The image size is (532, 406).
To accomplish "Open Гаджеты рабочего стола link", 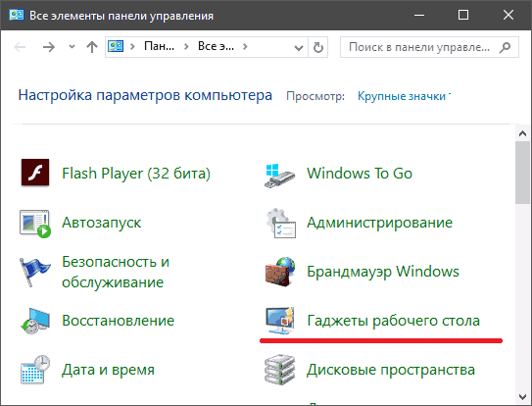I will click(x=394, y=321).
